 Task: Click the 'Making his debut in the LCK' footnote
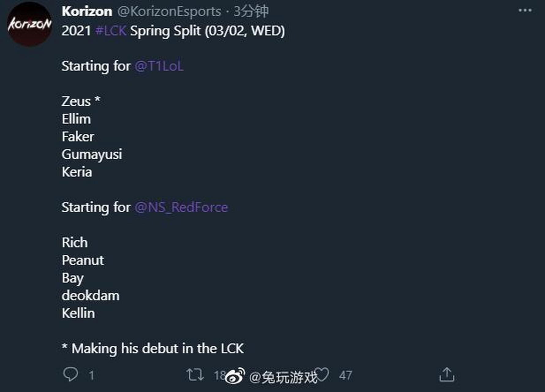pos(153,349)
